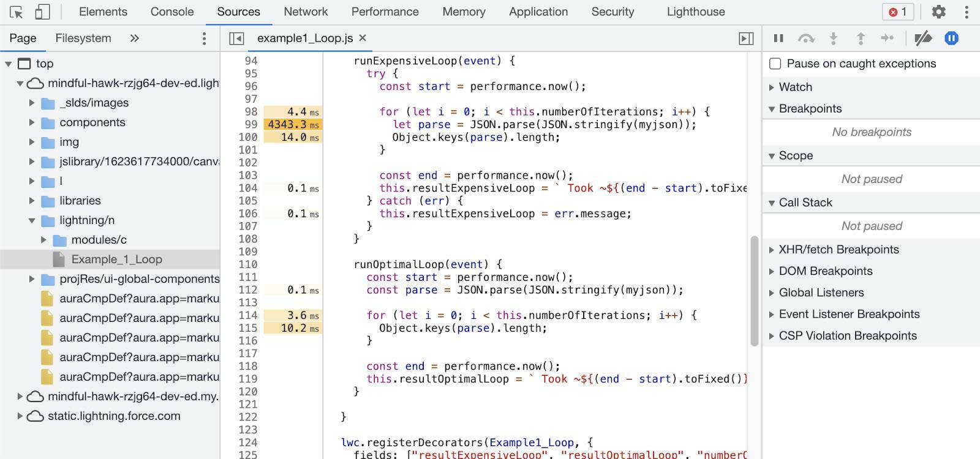Switch to the Elements tab
Image resolution: width=980 pixels, height=459 pixels.
(103, 12)
